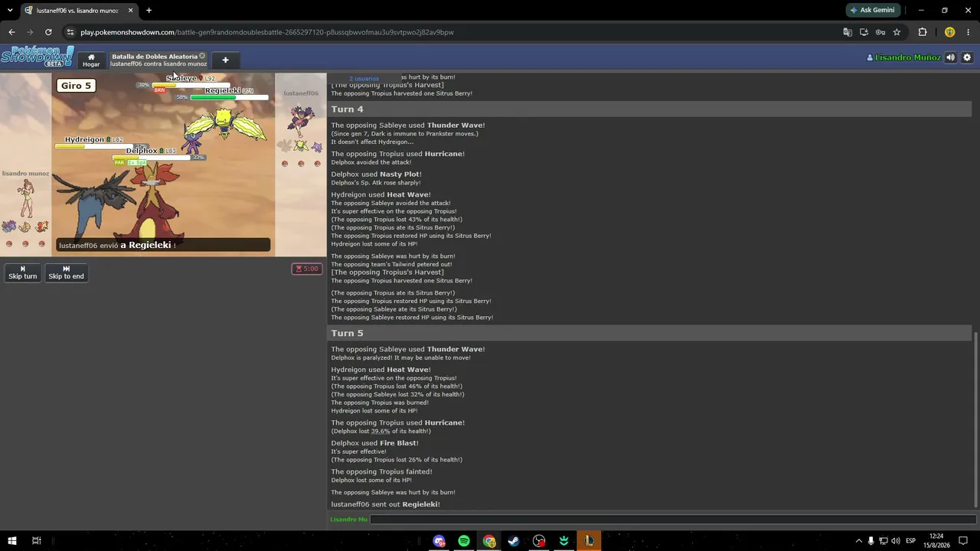Show hidden system tray icons
This screenshot has height=551, width=980.
click(858, 541)
